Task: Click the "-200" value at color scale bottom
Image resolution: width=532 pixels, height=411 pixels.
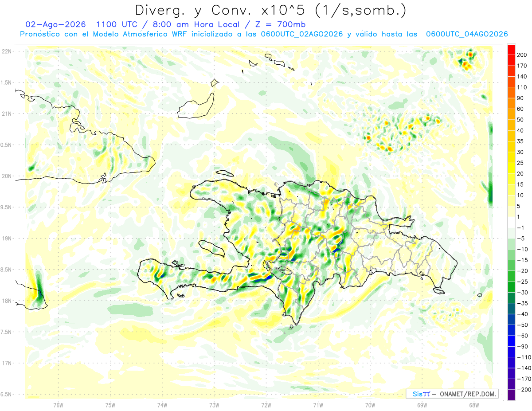Action: point(522,390)
